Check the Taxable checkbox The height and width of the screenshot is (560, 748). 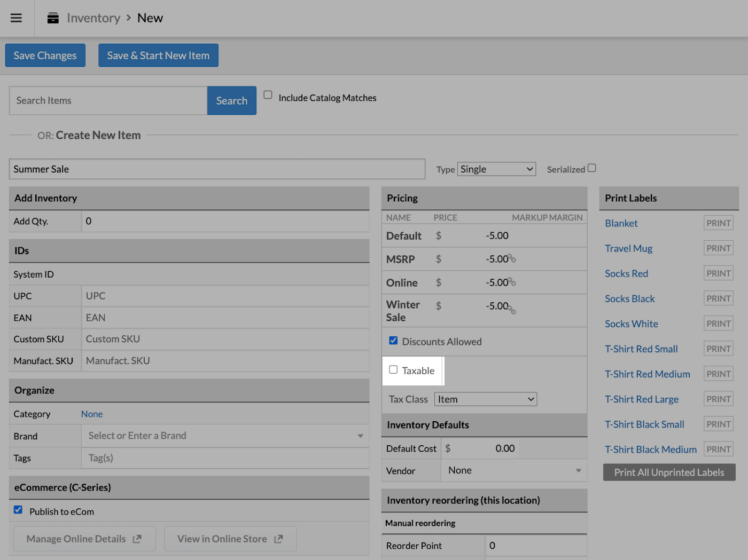point(393,369)
